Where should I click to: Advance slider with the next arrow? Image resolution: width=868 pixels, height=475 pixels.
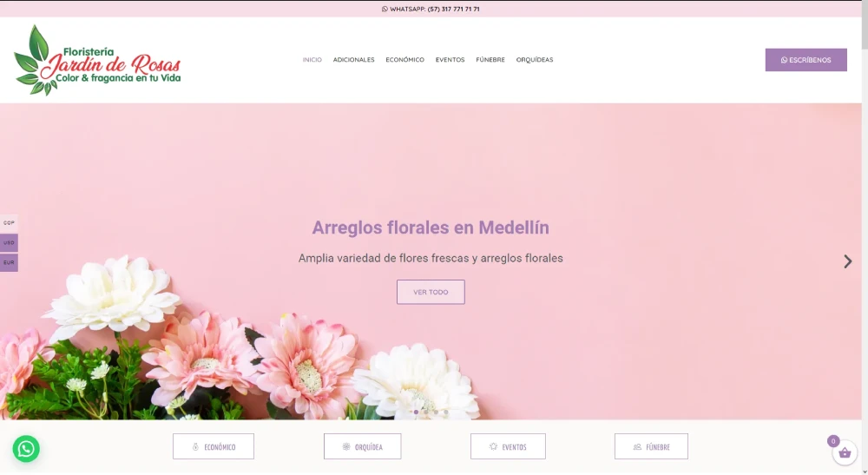tap(847, 261)
